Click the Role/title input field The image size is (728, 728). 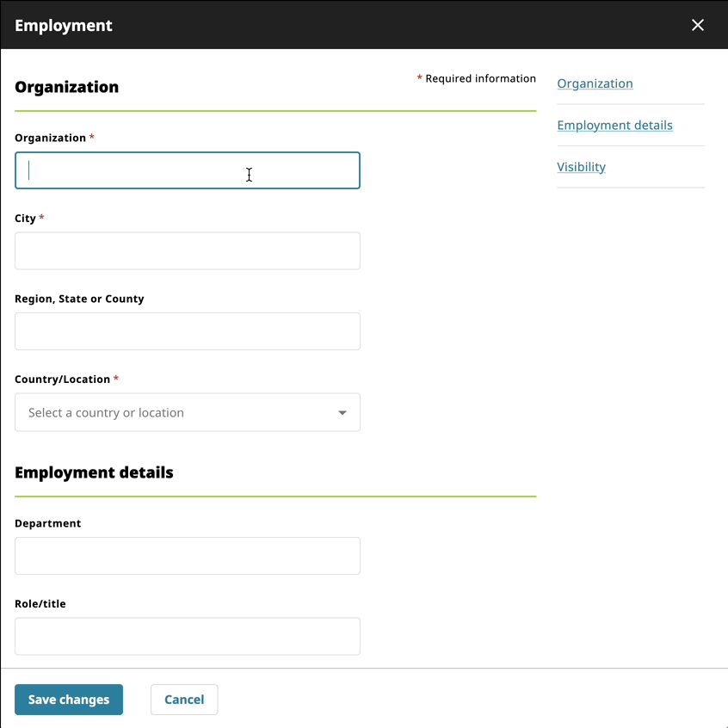click(x=188, y=637)
